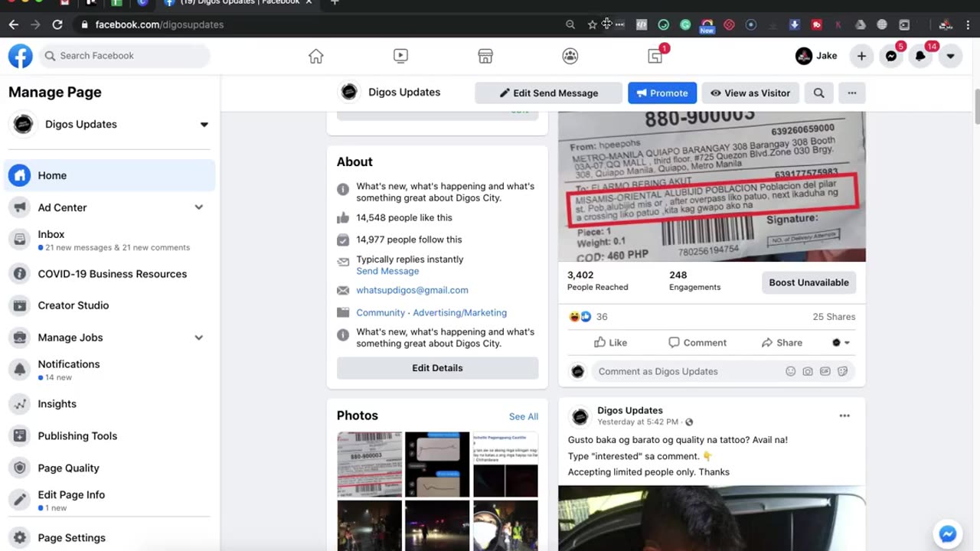This screenshot has height=551, width=980.
Task: Open the face mask photo thumbnail
Action: click(505, 526)
